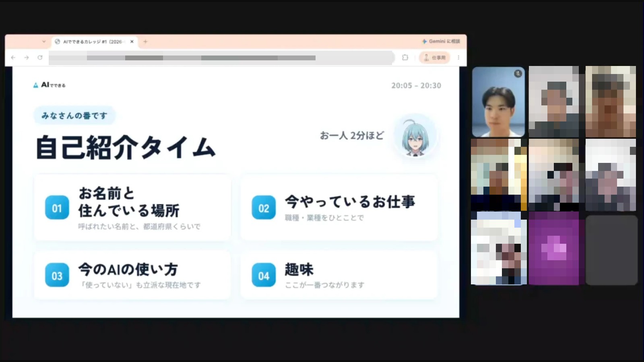Select the unblurred presenter video tile

(x=498, y=102)
